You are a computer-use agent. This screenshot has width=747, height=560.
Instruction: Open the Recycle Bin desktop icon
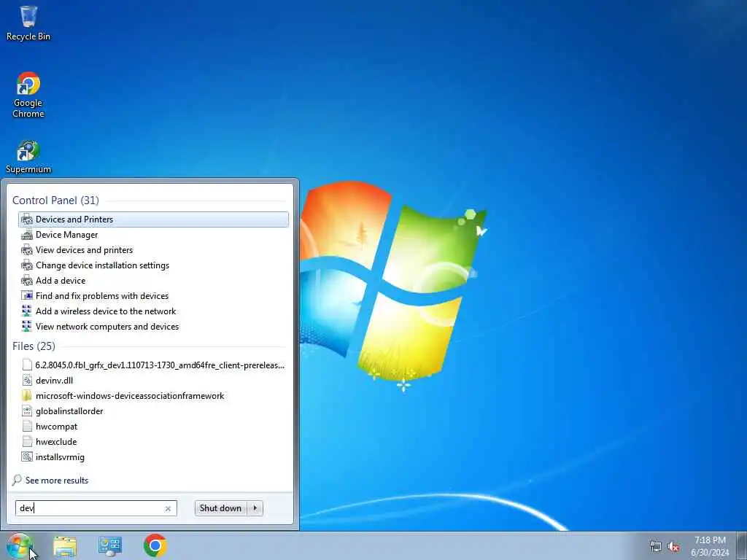[x=28, y=23]
